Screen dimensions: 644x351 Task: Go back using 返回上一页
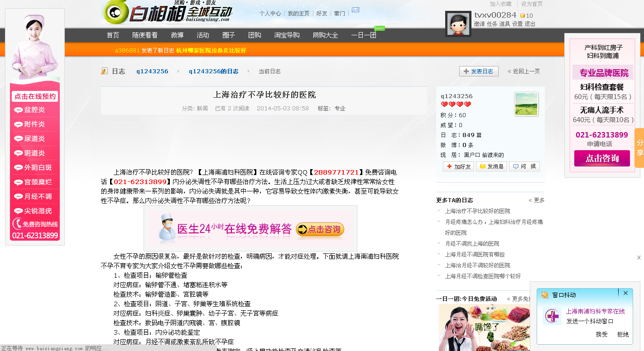pos(524,71)
